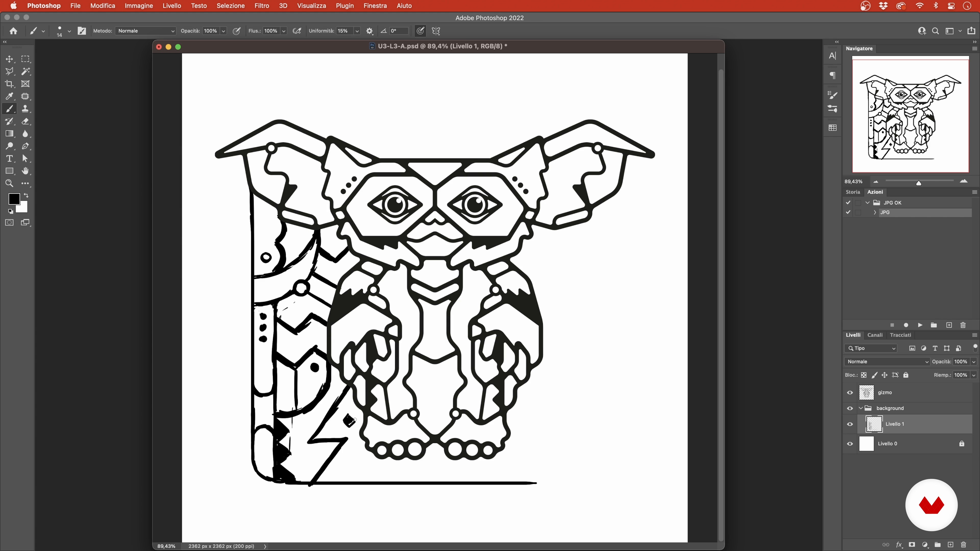The image size is (980, 551).
Task: Hide the Livello 1 layer
Action: 850,424
